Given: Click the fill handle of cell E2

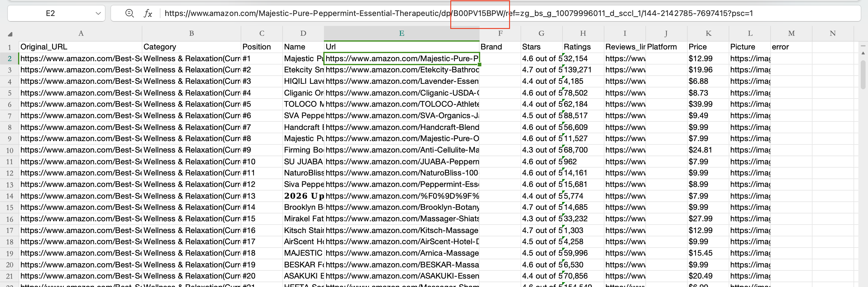Looking at the screenshot, I should coord(479,64).
